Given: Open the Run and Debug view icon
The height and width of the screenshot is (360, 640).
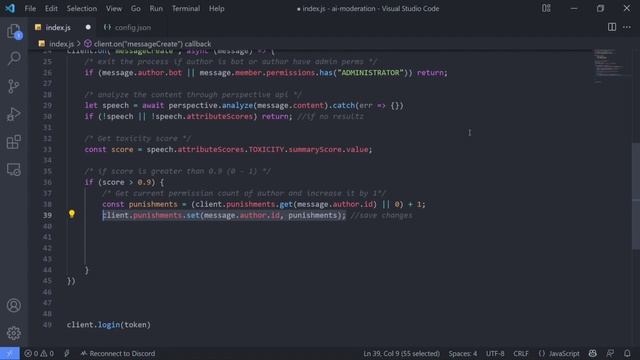Looking at the screenshot, I should click(14, 114).
